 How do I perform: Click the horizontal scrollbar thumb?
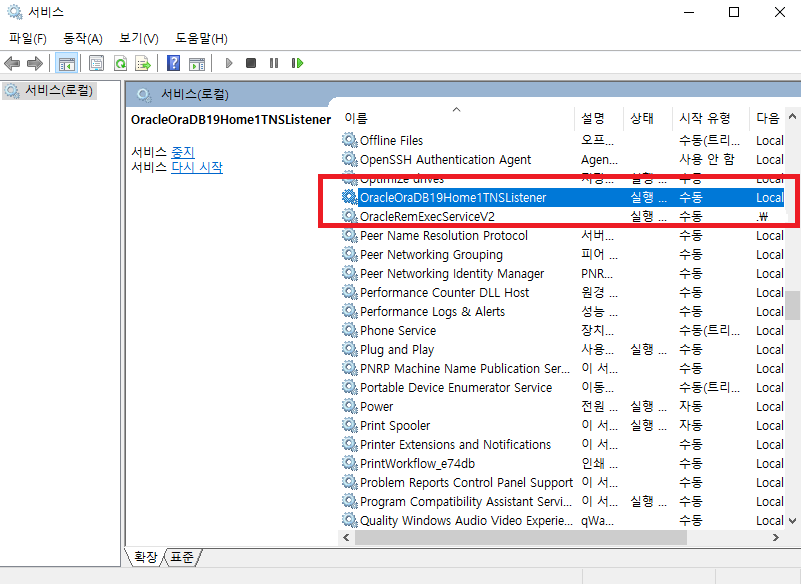[521, 537]
